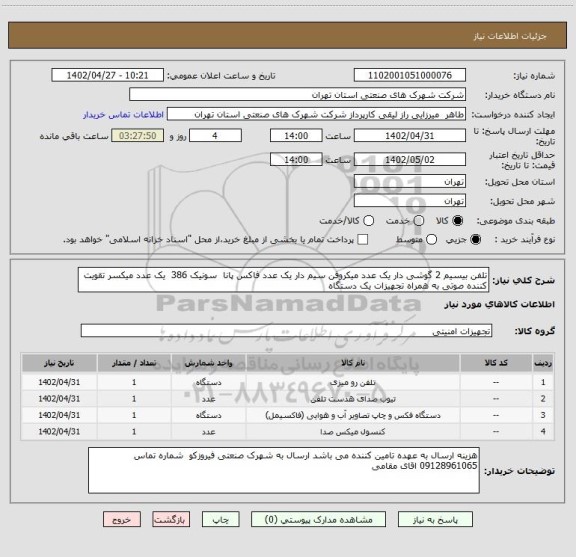Click the کد کالا column header
The image size is (576, 557).
pos(496,363)
